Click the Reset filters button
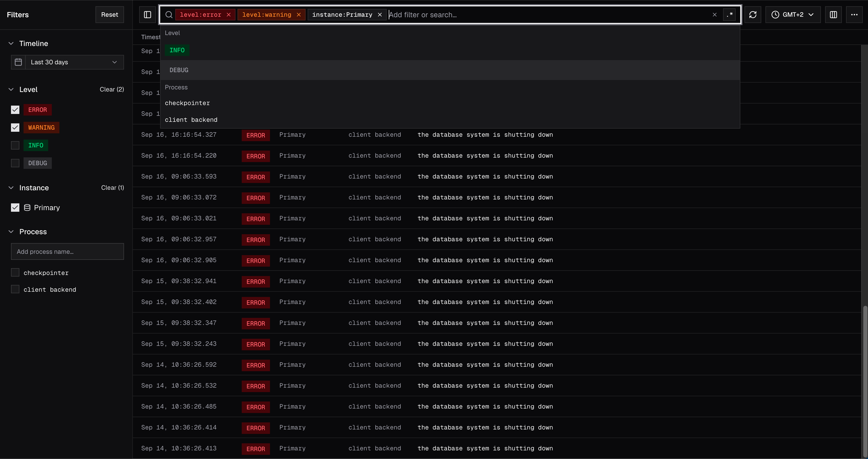Image resolution: width=868 pixels, height=459 pixels. point(110,14)
